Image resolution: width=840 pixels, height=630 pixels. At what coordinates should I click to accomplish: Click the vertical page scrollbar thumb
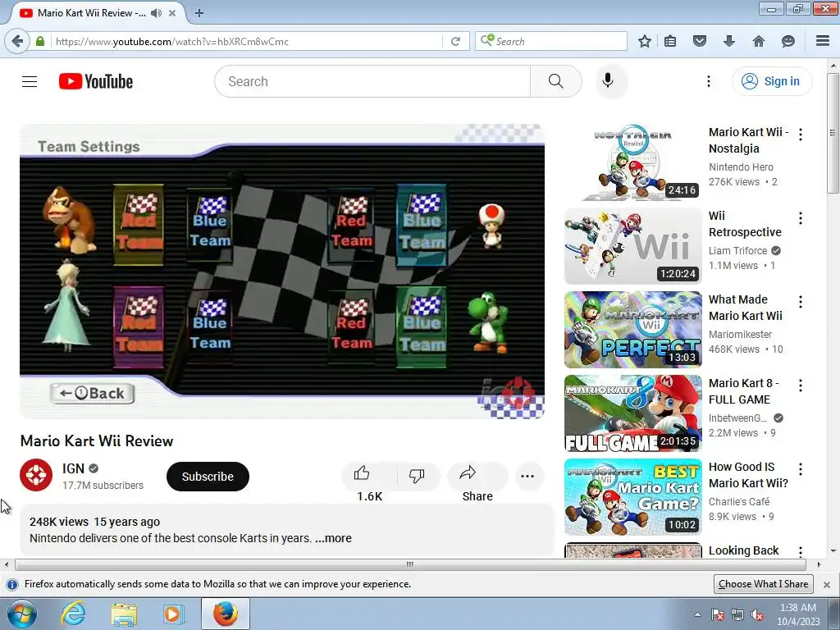tap(833, 133)
